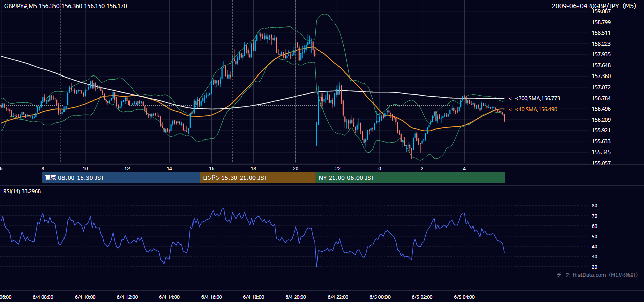This screenshot has width=644, height=302.
Task: Click the 2009-06-04 GBP/JPY (M5) chart title
Action: (595, 6)
